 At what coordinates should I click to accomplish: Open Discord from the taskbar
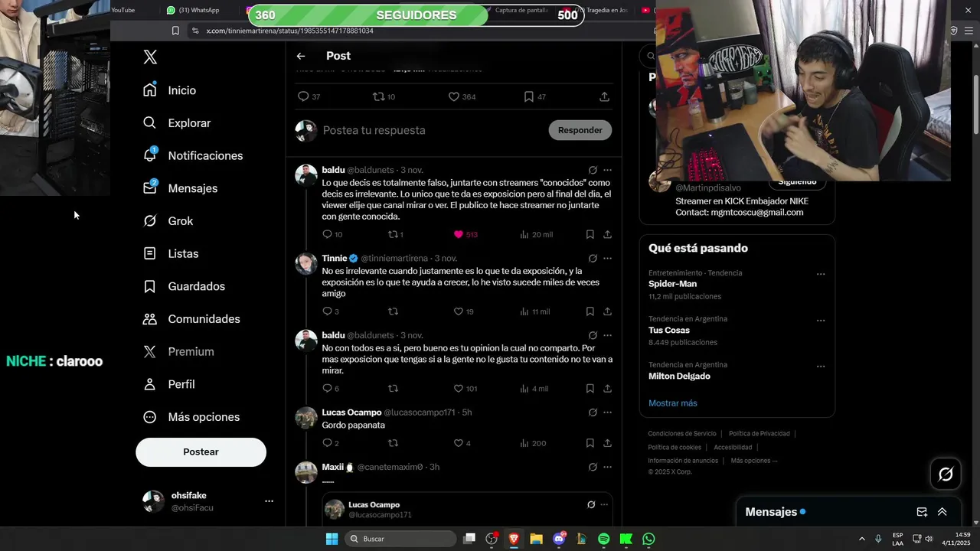point(559,539)
